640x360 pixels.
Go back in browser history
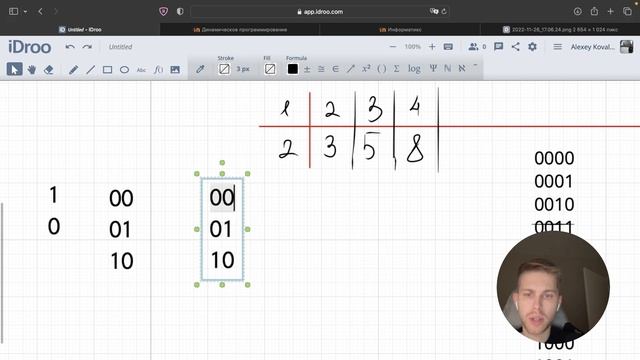(x=40, y=11)
